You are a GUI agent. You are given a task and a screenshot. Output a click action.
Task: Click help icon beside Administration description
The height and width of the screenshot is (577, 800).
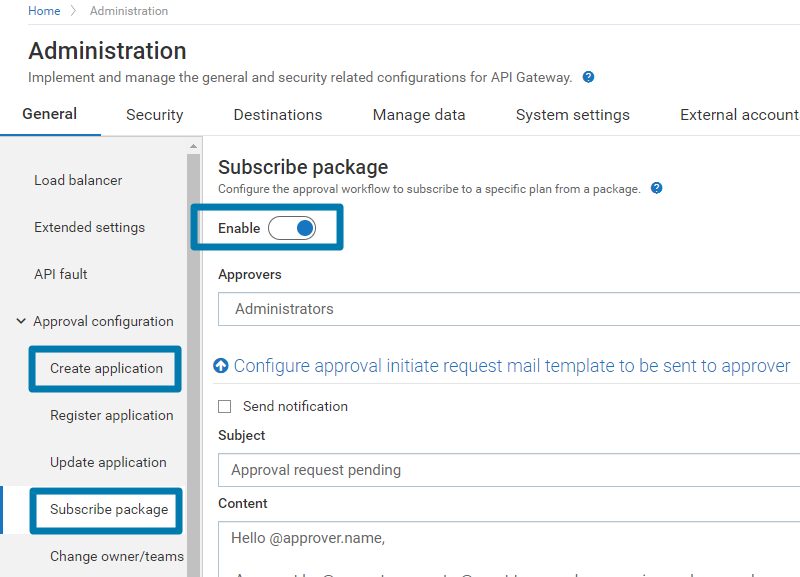pos(589,77)
